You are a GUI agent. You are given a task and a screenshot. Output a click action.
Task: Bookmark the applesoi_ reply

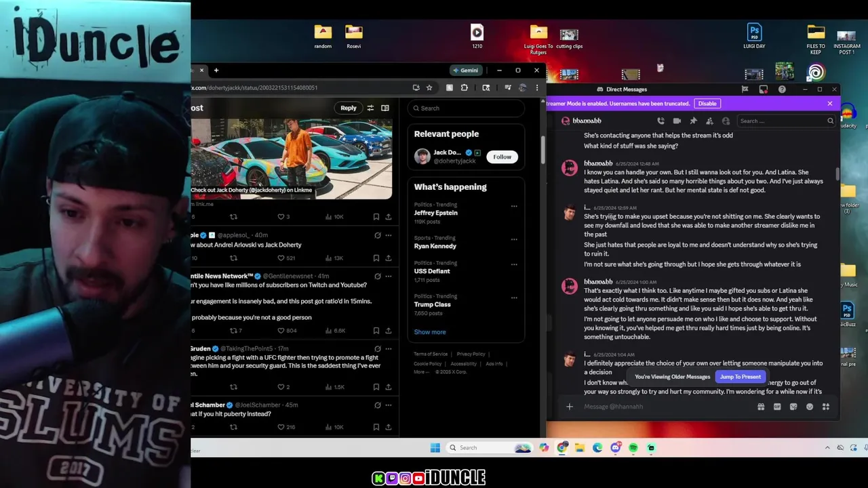click(x=376, y=258)
